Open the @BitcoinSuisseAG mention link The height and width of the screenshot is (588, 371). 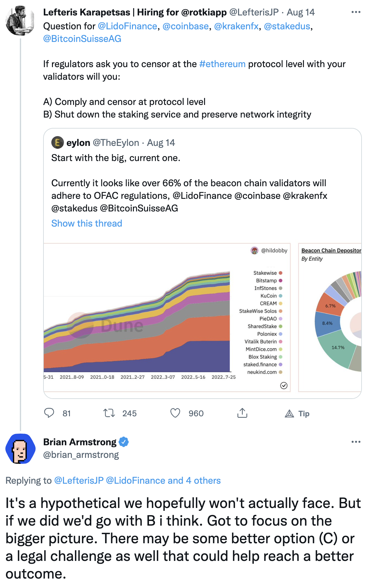tap(82, 39)
